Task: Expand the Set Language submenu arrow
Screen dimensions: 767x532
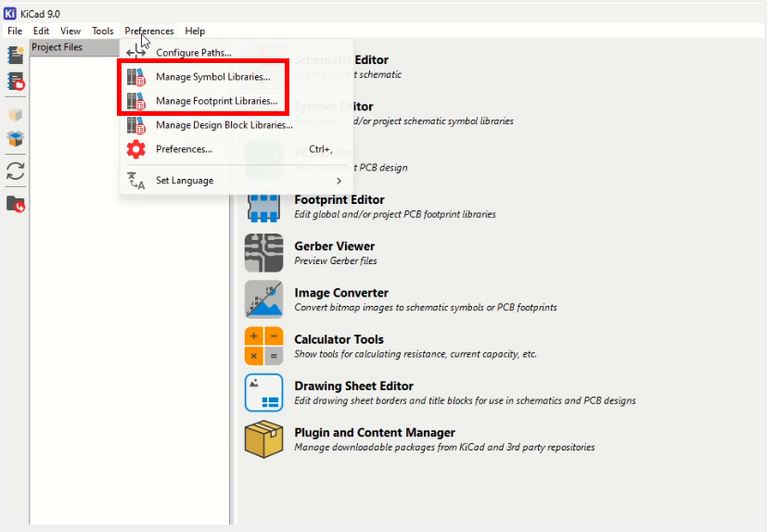Action: pos(339,181)
